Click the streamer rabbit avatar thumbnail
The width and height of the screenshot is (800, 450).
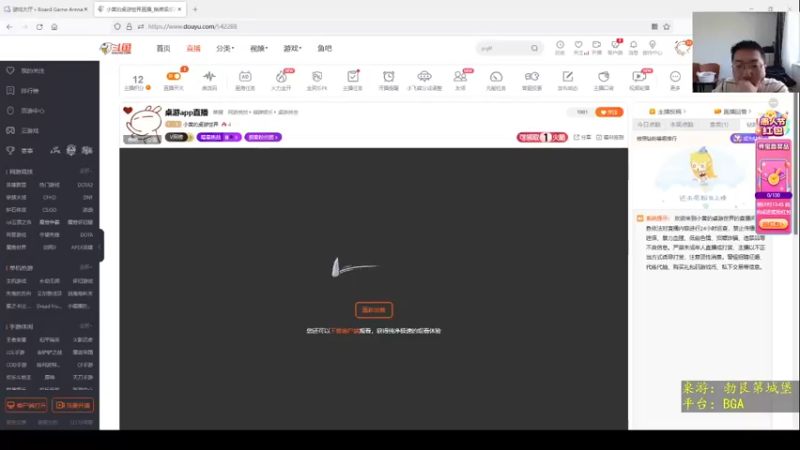[x=143, y=124]
